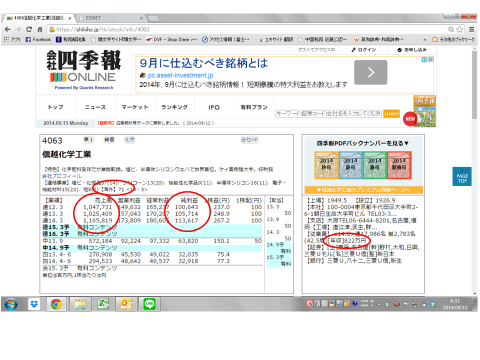Click the address bar URL field
Image resolution: width=480 pixels, height=360 pixels.
point(247,29)
